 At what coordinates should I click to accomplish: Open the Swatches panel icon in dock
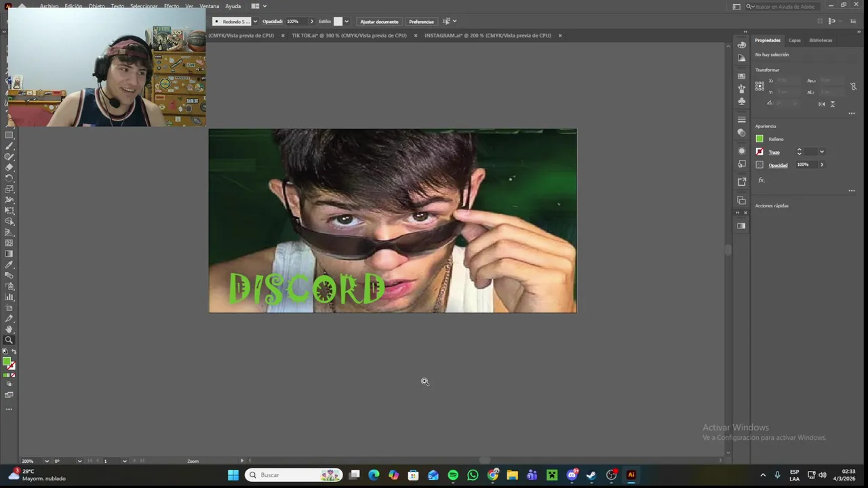tap(741, 76)
